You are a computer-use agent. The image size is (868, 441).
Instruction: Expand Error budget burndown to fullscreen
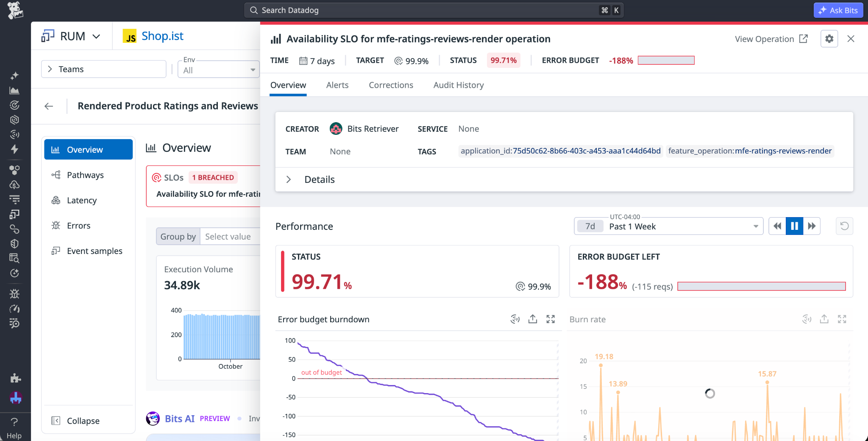[x=551, y=319]
